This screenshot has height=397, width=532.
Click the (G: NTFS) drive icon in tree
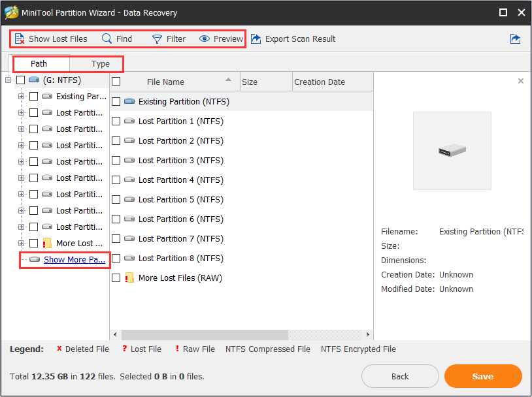coord(34,80)
